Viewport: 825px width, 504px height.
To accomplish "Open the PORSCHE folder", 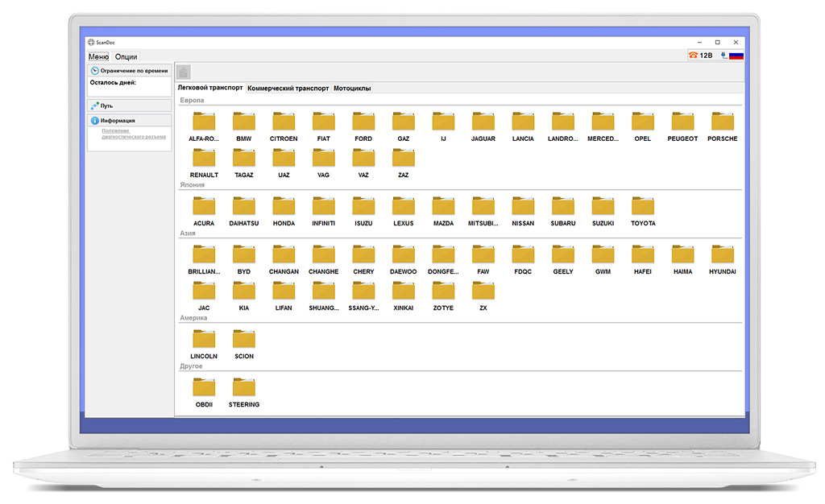I will point(723,126).
